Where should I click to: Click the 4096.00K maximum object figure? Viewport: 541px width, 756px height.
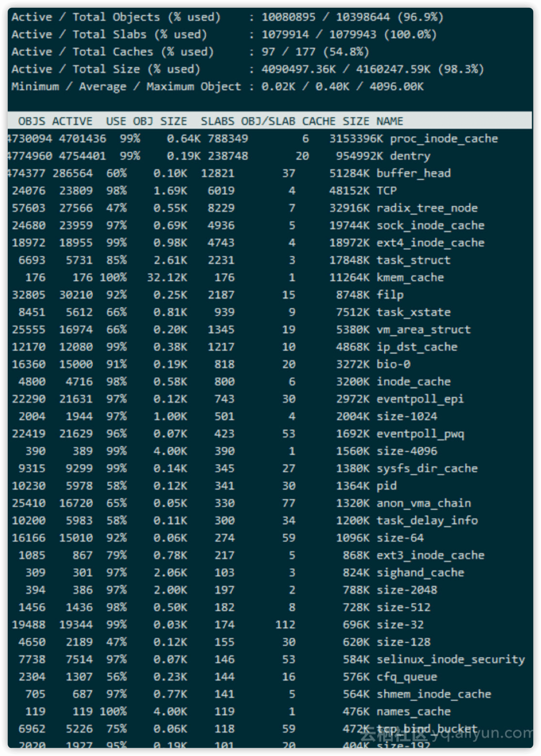pos(397,87)
